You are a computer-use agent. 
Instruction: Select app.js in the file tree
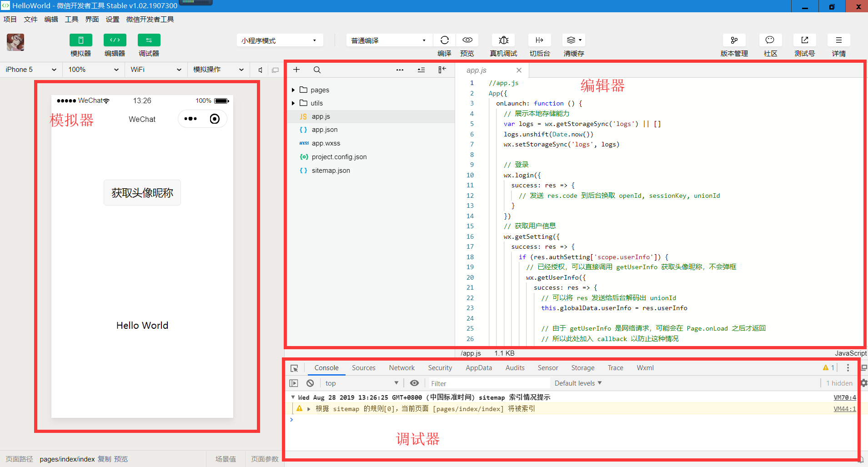[x=371, y=116]
